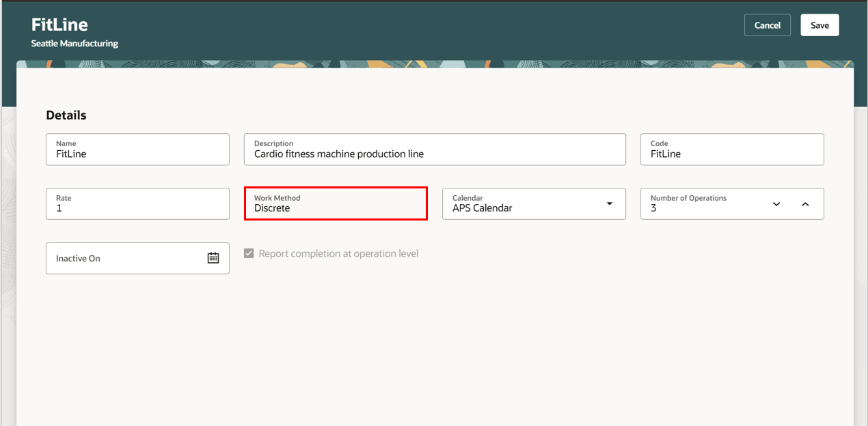
Task: Select the Work Method Discrete field
Action: (336, 204)
